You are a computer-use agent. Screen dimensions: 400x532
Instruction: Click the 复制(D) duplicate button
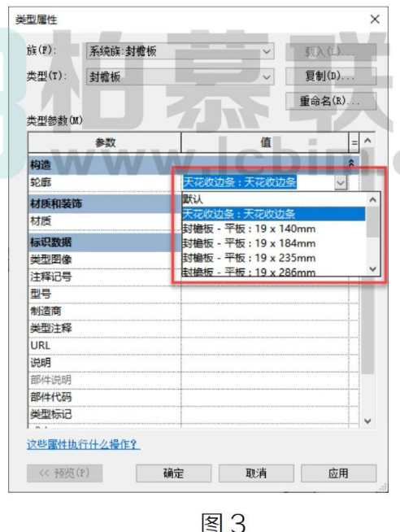click(x=331, y=76)
